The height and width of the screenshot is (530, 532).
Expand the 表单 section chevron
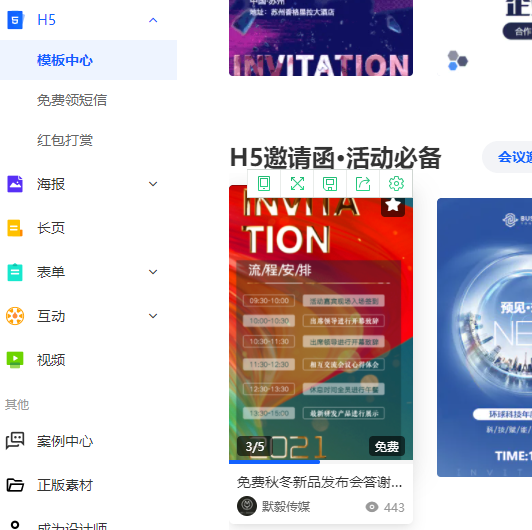pos(153,272)
